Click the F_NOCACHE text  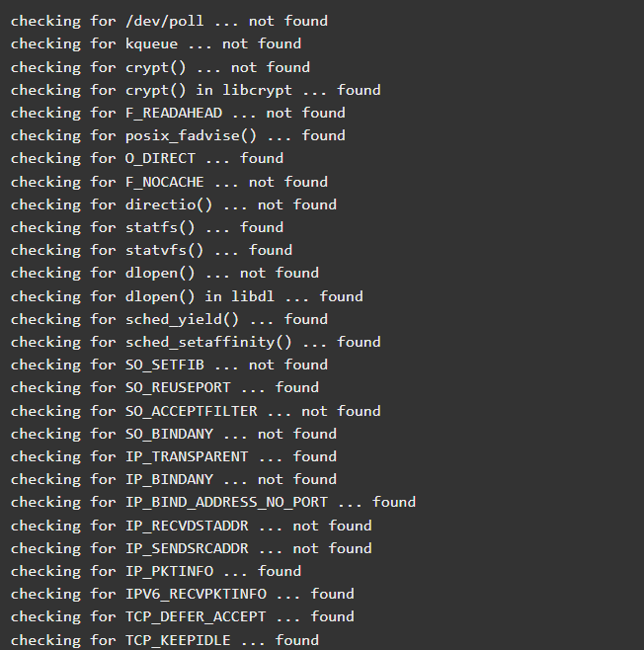pos(165,183)
